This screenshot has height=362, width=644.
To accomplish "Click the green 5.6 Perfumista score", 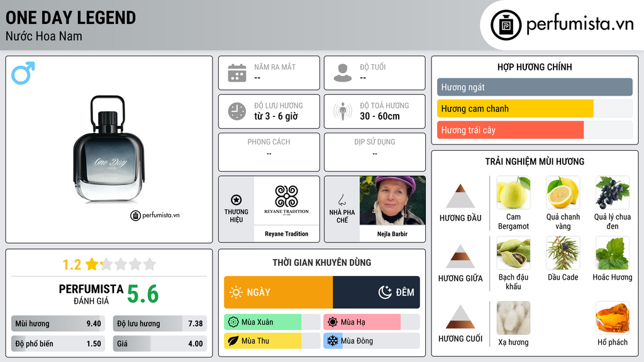I will (x=143, y=294).
